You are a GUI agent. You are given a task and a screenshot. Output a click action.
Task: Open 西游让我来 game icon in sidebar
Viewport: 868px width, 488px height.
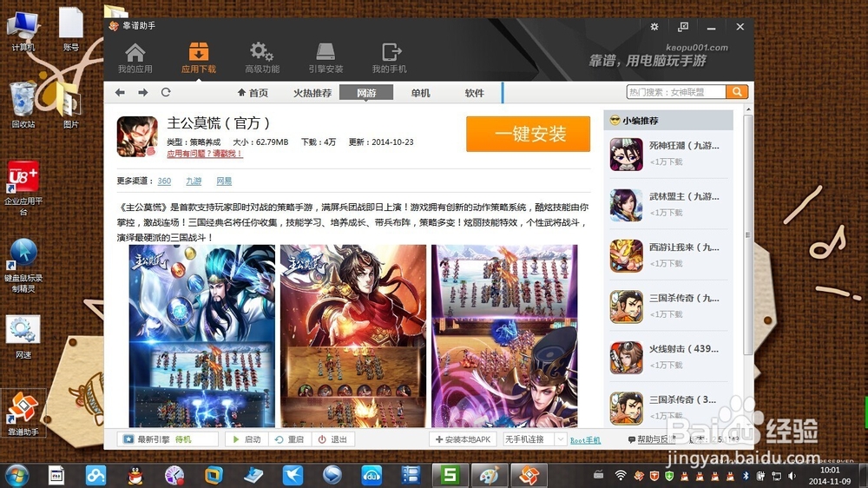tap(626, 256)
